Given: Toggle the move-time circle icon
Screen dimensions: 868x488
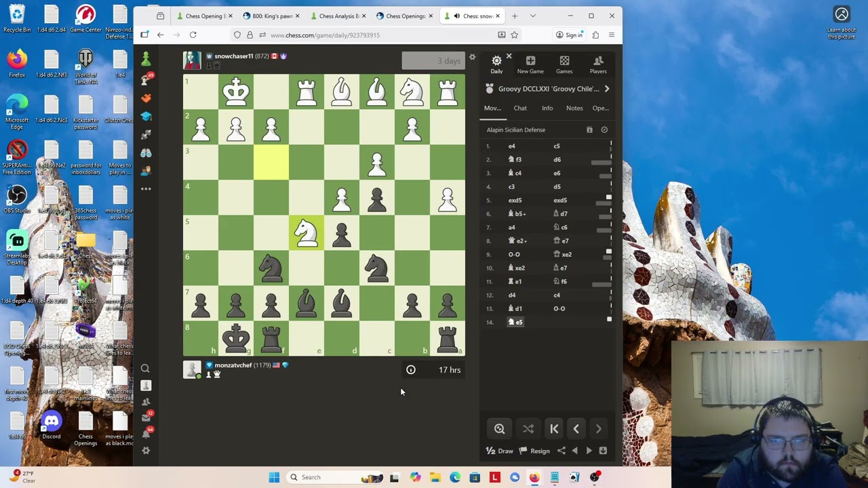Looking at the screenshot, I should point(604,129).
